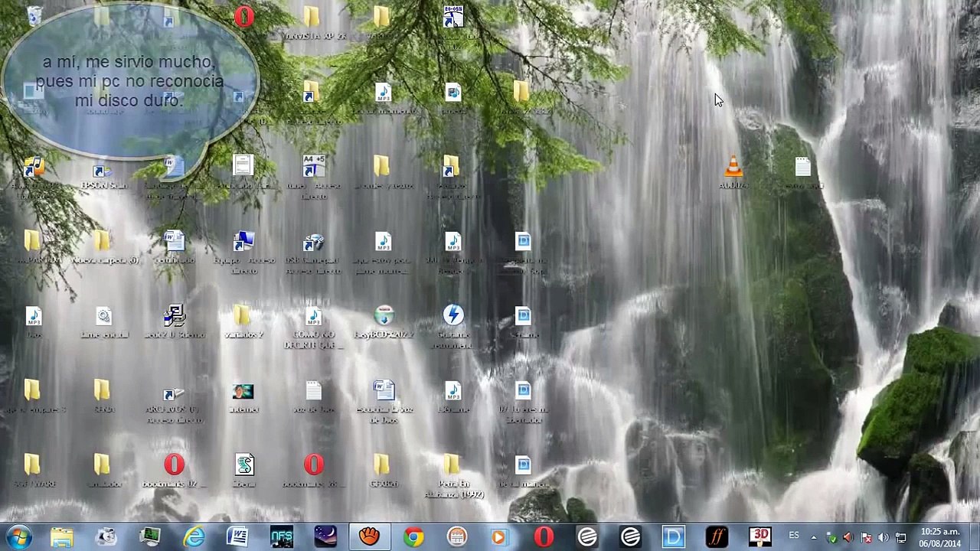Click the Opera icon in the taskbar
980x551 pixels.
click(544, 536)
